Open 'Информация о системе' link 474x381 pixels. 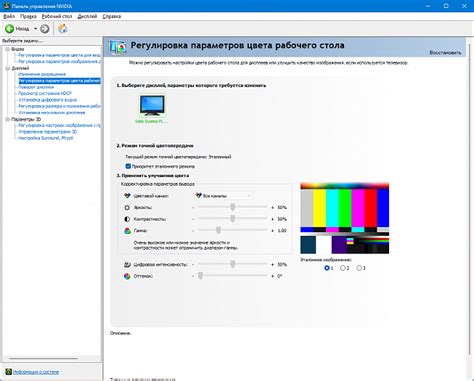pyautogui.click(x=36, y=372)
